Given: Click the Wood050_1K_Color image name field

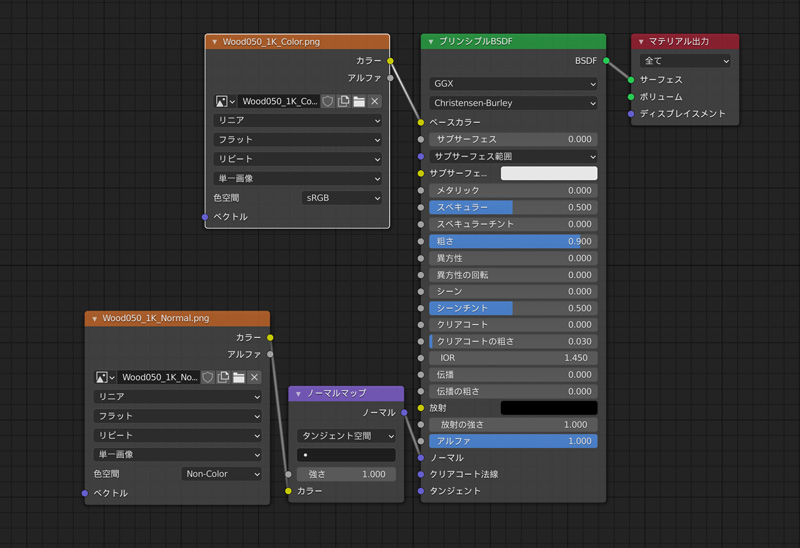Looking at the screenshot, I should click(x=279, y=101).
